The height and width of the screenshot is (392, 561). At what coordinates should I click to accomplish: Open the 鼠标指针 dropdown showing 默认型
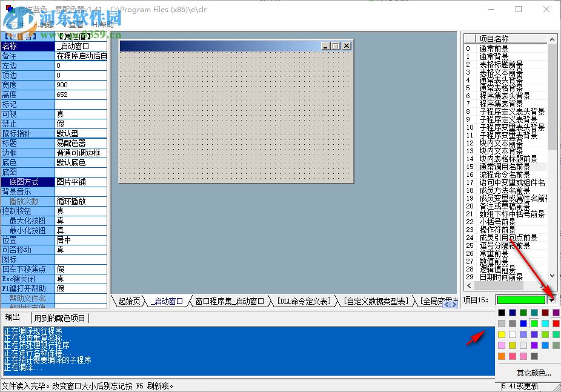[x=79, y=132]
